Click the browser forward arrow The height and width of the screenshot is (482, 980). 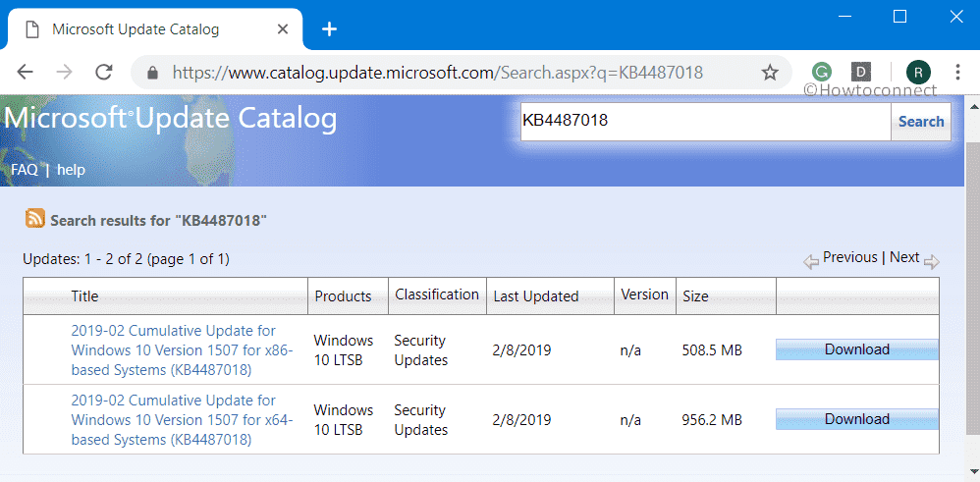tap(64, 73)
